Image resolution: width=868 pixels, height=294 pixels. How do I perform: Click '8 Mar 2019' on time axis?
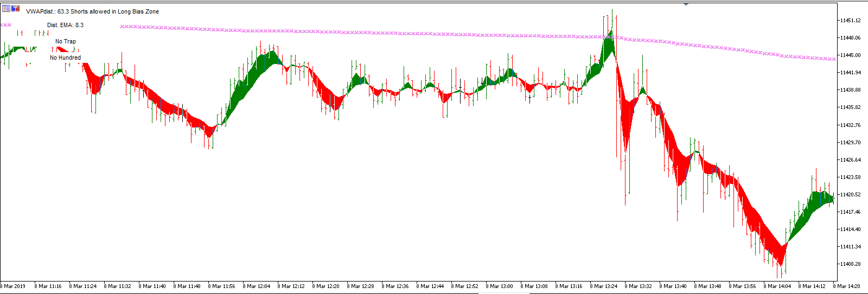point(13,286)
